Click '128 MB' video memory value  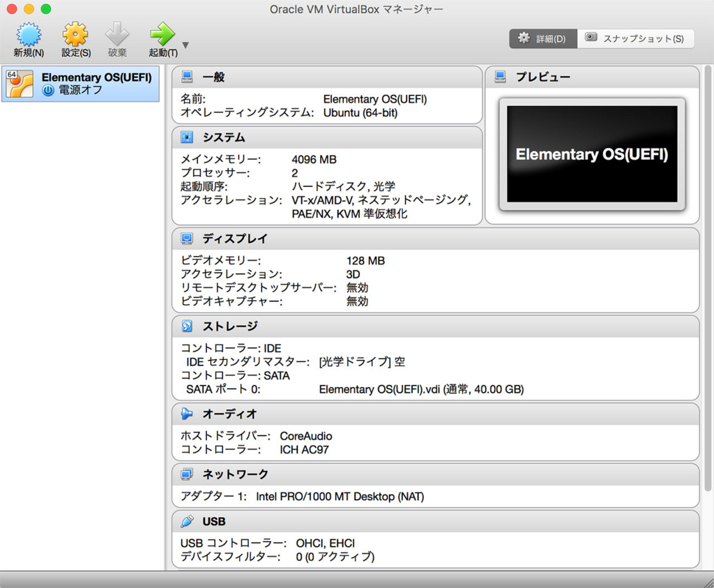(365, 261)
